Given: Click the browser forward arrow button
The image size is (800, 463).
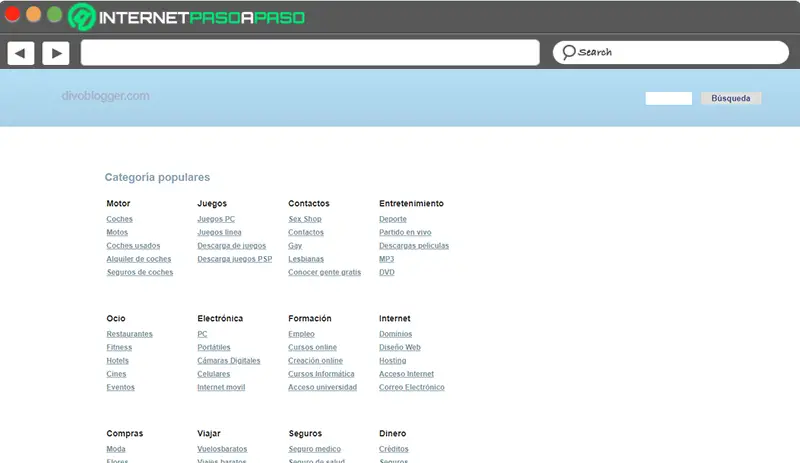Looking at the screenshot, I should (x=56, y=53).
